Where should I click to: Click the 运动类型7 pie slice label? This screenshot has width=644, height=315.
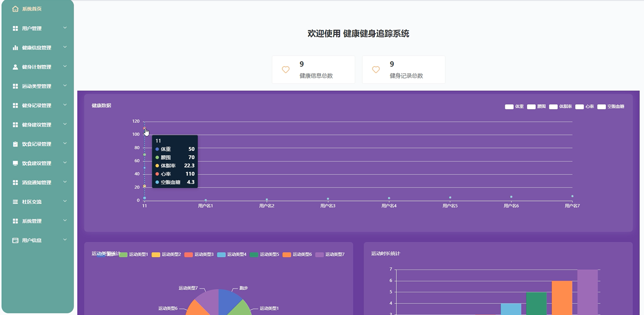coord(188,288)
